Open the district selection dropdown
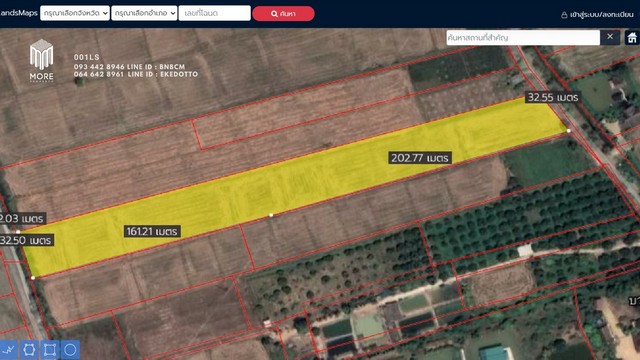Image resolution: width=640 pixels, height=360 pixels. [x=144, y=13]
